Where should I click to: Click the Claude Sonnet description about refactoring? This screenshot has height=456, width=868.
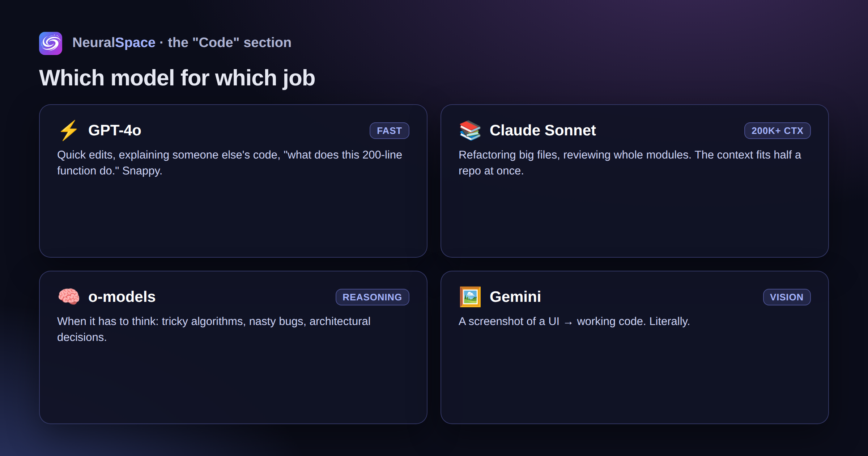(630, 163)
